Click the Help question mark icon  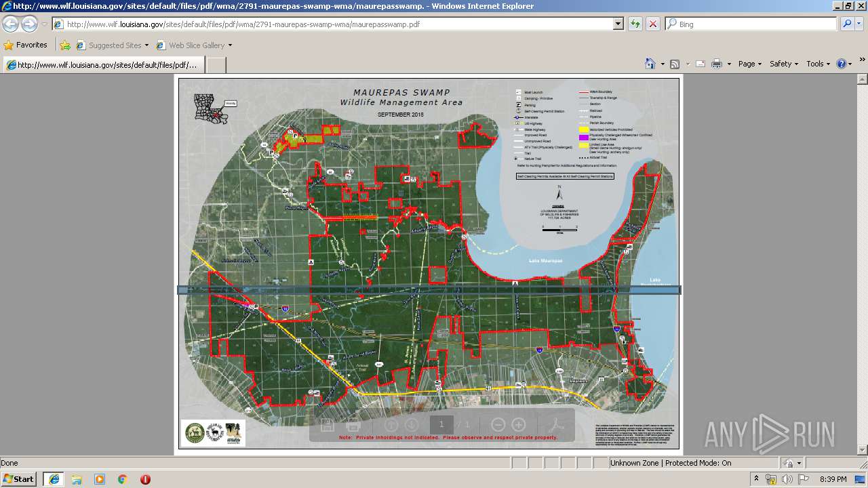point(842,64)
